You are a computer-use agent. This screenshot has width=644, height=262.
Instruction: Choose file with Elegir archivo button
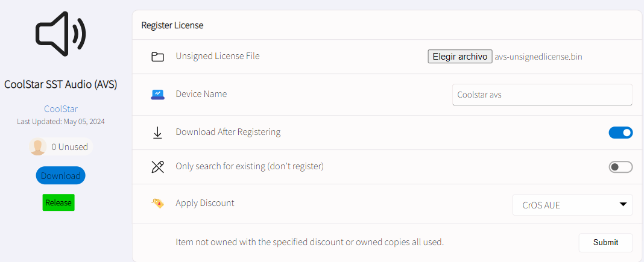[x=460, y=57]
